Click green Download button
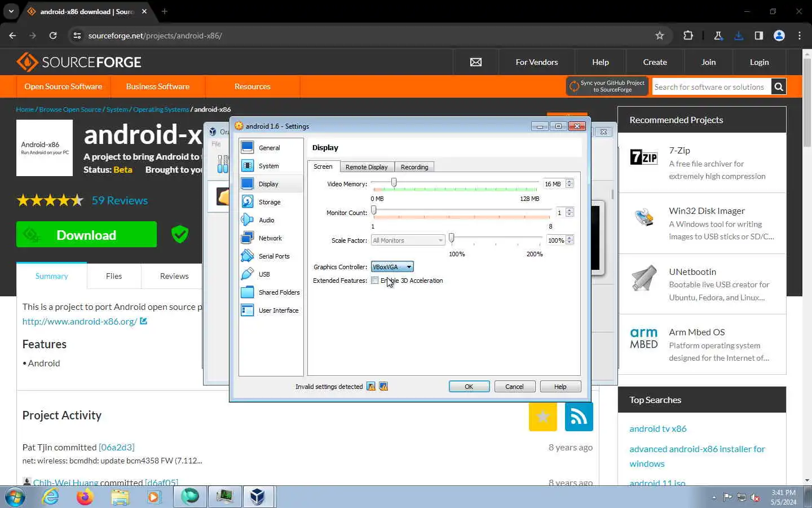 pyautogui.click(x=86, y=235)
